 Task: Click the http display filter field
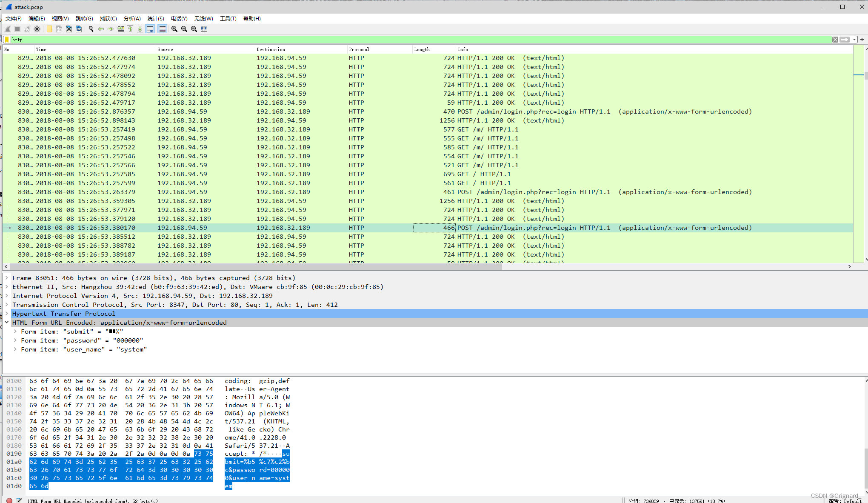click(x=421, y=40)
